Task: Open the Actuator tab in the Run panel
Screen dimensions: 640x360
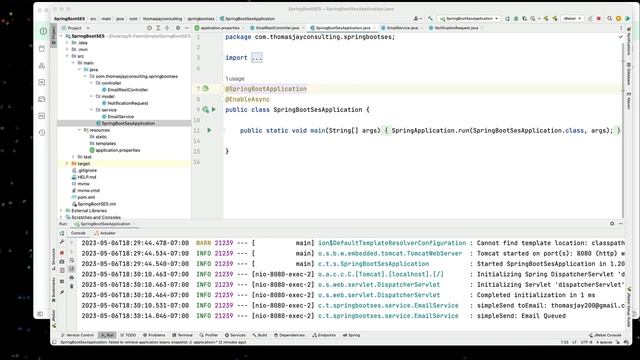Action: point(105,233)
